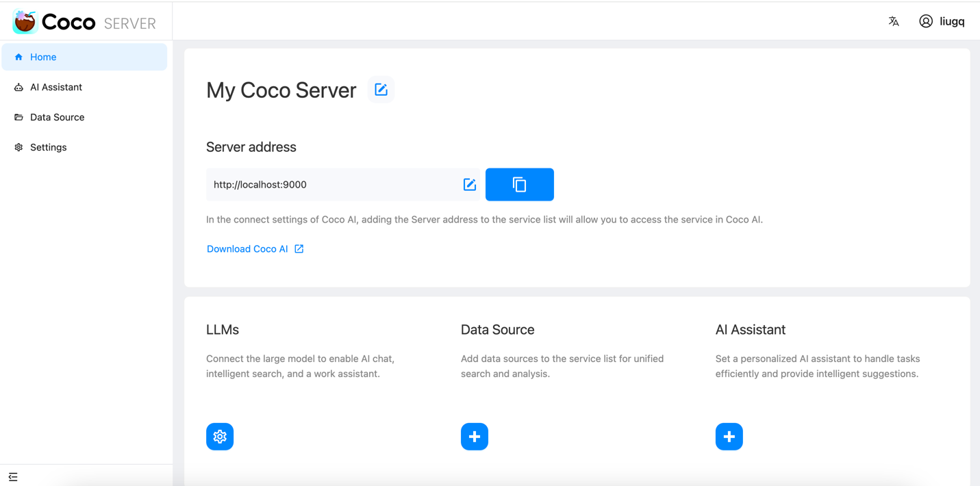
Task: Navigate to Data Source in sidebar
Action: (57, 117)
